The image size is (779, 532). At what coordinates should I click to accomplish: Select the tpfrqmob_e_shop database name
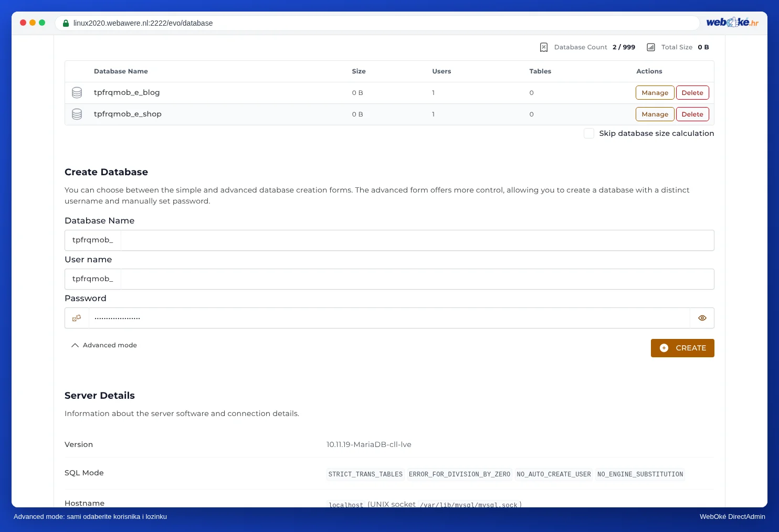click(x=128, y=114)
